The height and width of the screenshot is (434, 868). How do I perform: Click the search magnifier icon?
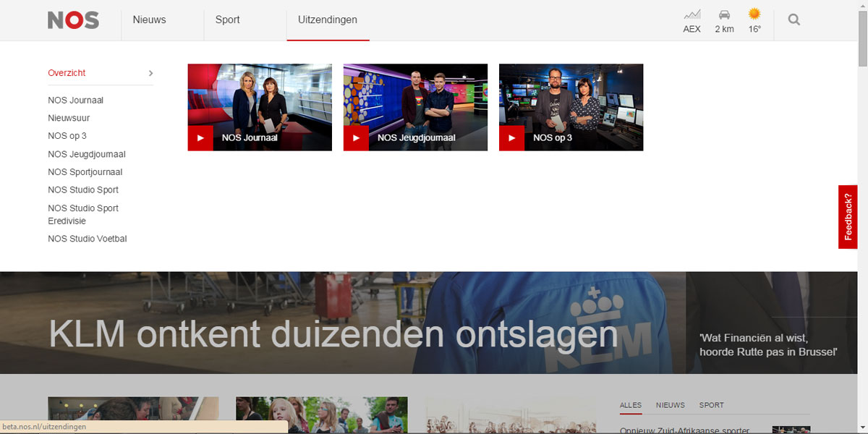point(793,20)
